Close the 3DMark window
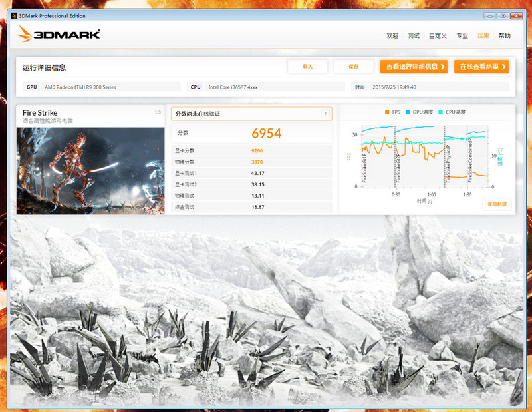The height and width of the screenshot is (412, 532). pos(517,15)
